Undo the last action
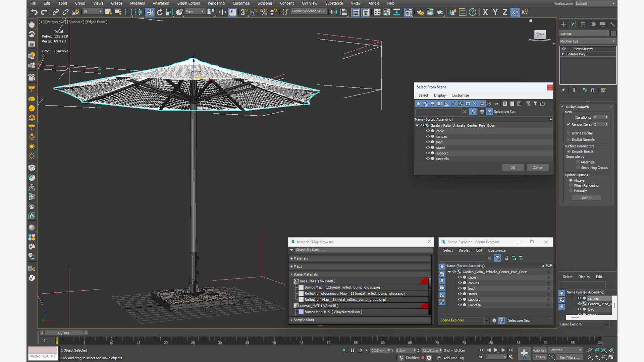644x362 pixels. tap(34, 12)
